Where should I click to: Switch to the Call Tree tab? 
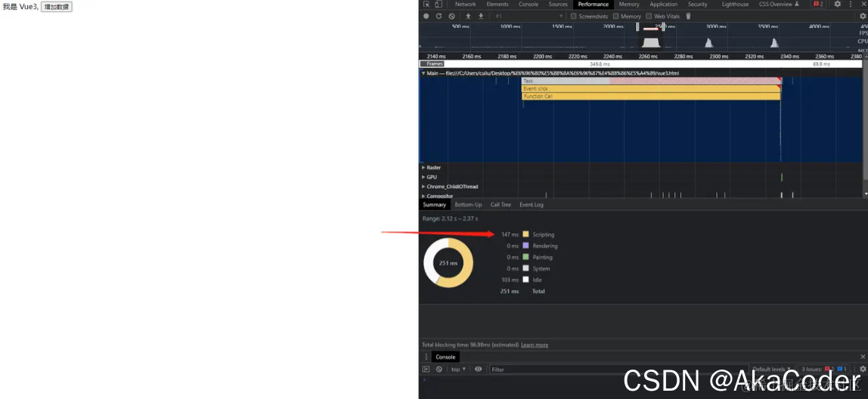pos(501,205)
